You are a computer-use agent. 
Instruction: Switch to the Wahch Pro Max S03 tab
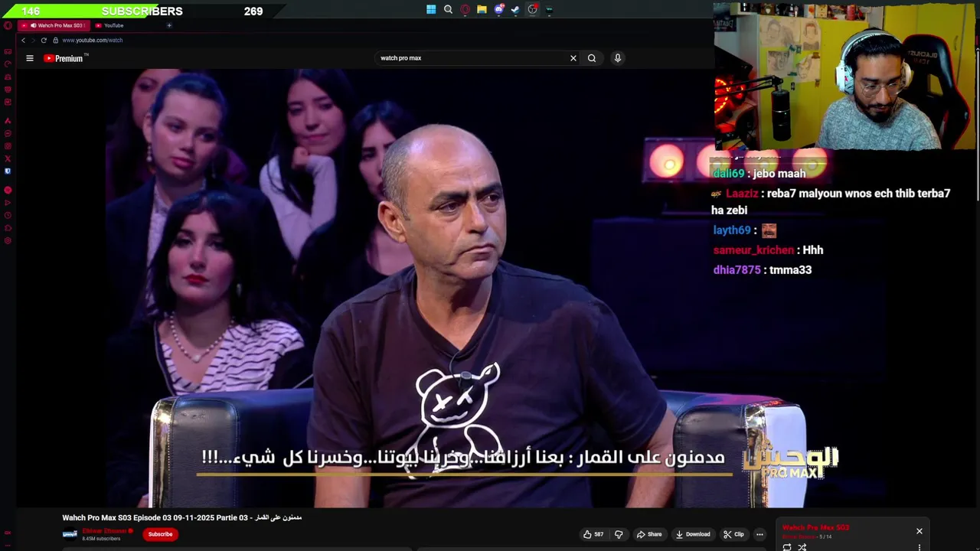point(53,25)
